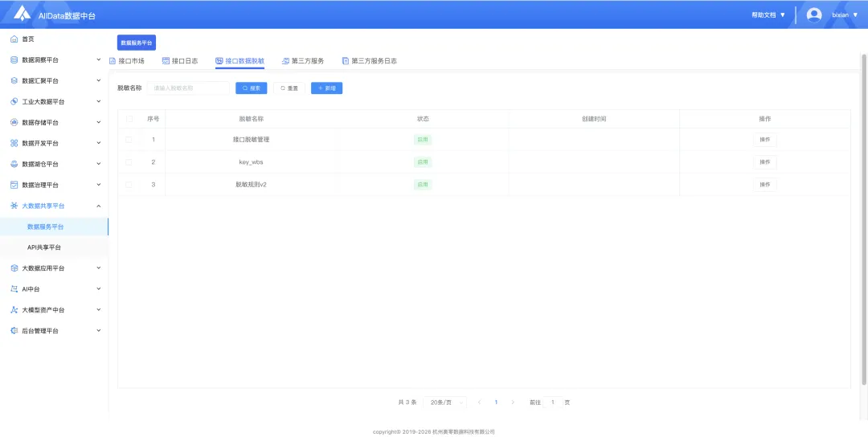Switch to the 接口市场 tab
The height and width of the screenshot is (441, 868).
coord(127,61)
